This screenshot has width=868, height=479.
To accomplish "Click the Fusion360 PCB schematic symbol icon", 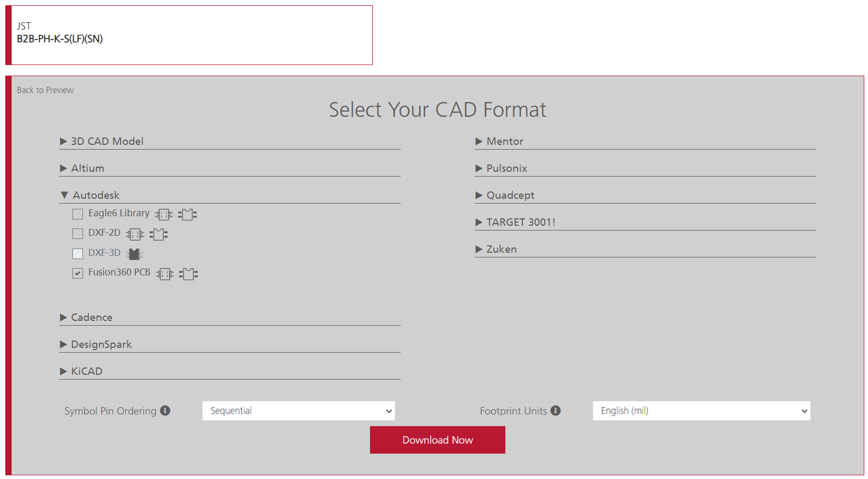I will point(164,274).
